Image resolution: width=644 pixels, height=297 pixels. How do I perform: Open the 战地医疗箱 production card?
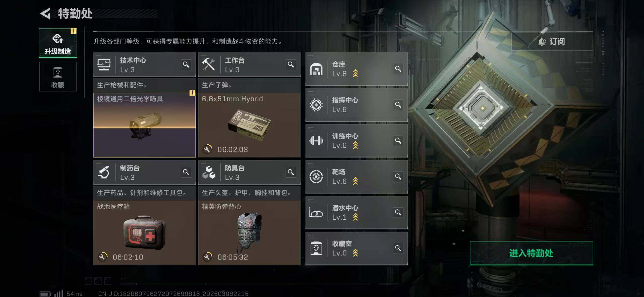(x=144, y=233)
